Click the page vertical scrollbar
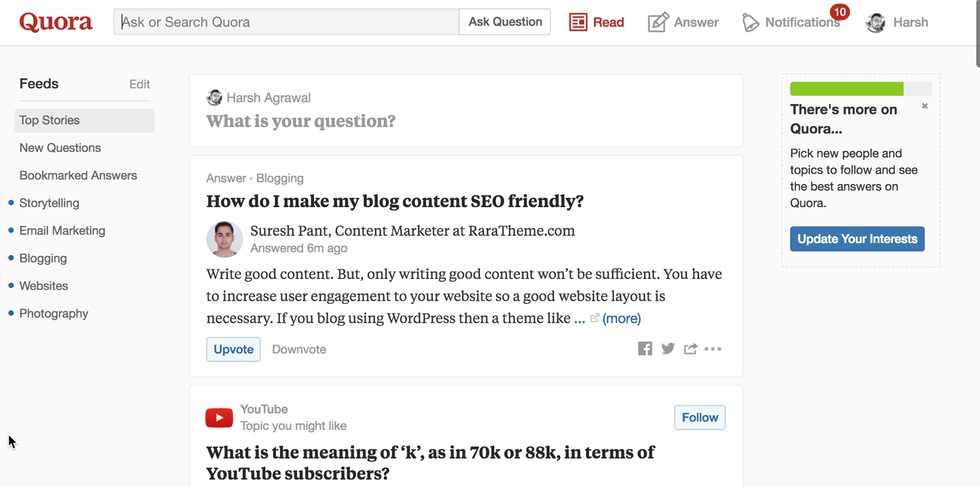Screen dimensions: 980x487 978,33
